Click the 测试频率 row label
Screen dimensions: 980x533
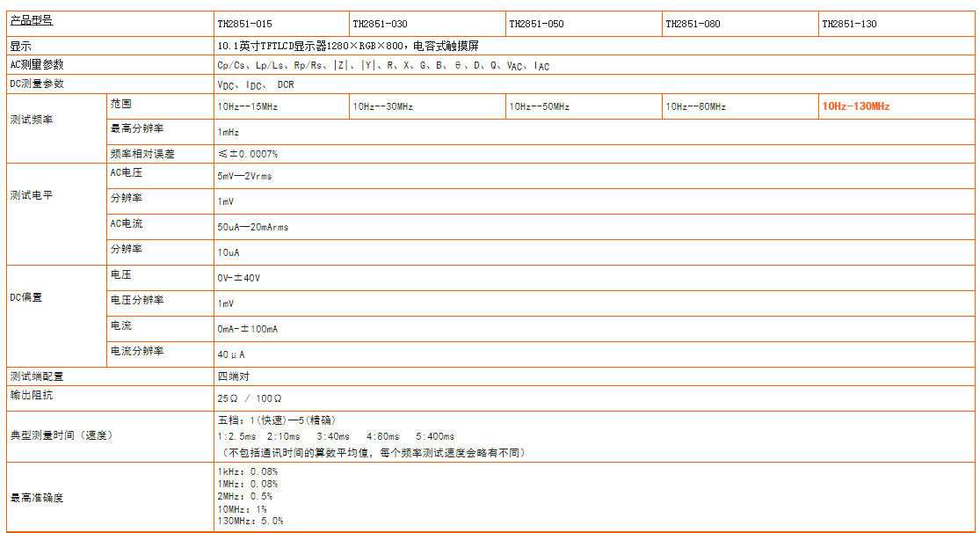pyautogui.click(x=32, y=120)
